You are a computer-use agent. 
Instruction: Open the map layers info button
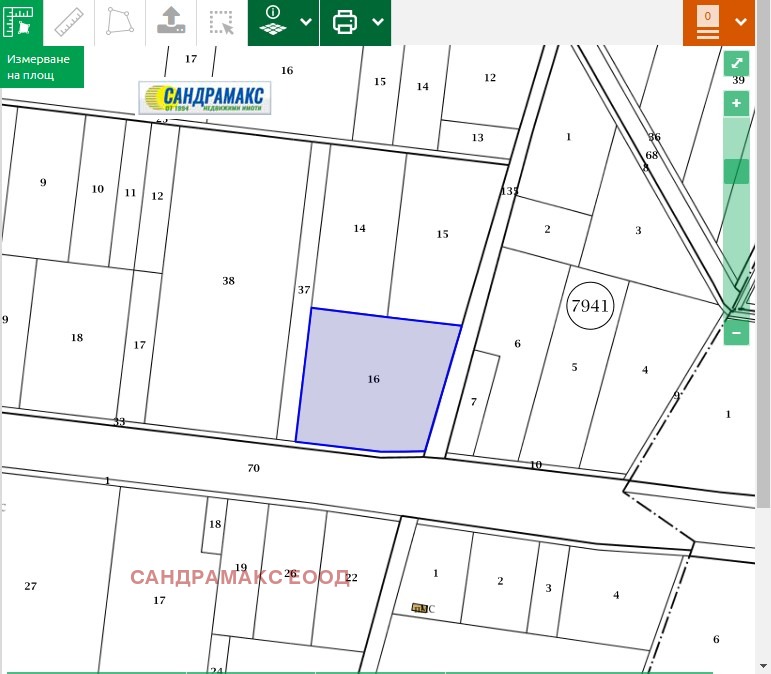point(273,22)
